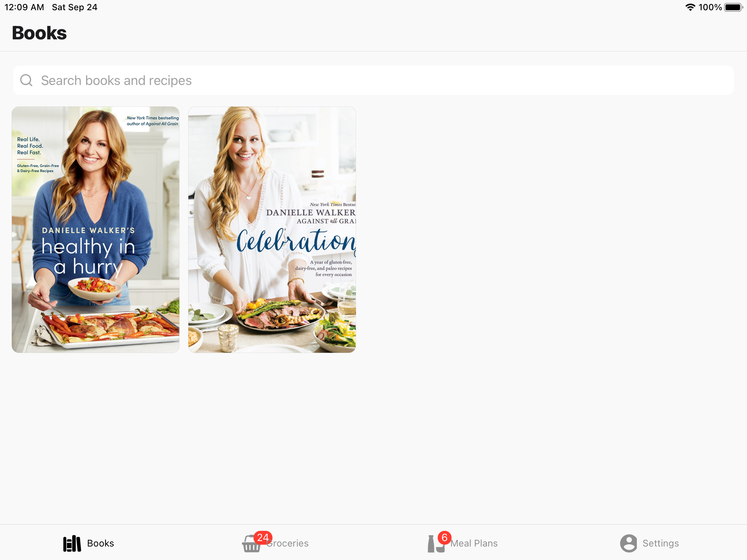Screen dimensions: 747x560
Task: Select the Books tab label
Action: pos(101,543)
